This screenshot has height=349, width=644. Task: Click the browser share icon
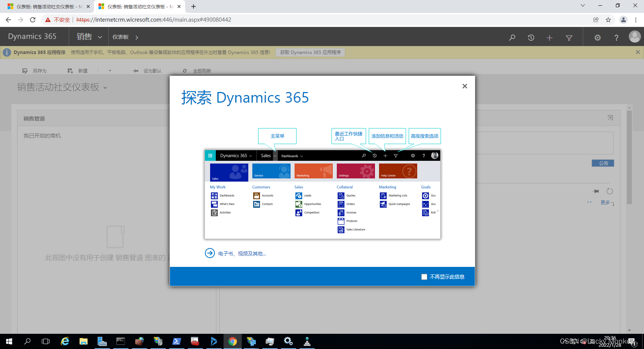point(596,20)
